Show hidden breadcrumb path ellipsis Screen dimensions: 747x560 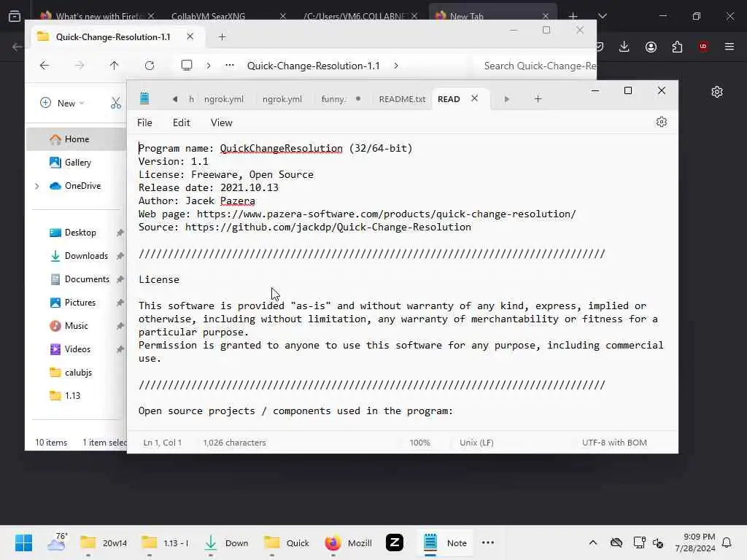point(230,65)
